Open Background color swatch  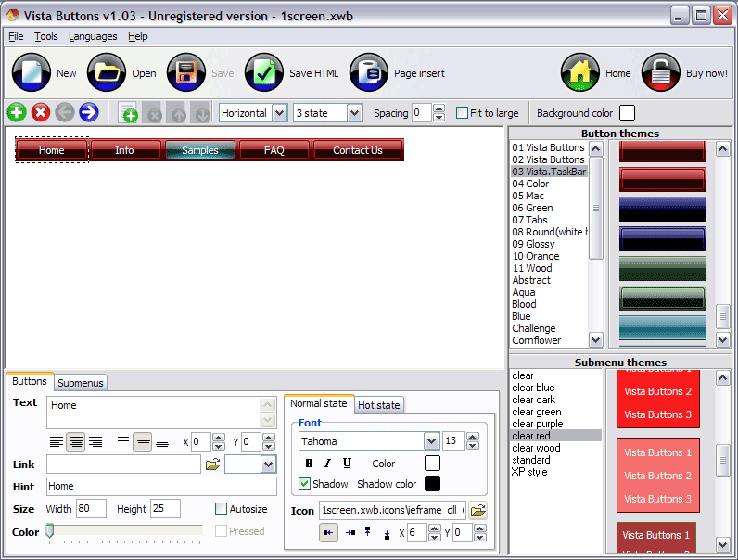[627, 113]
